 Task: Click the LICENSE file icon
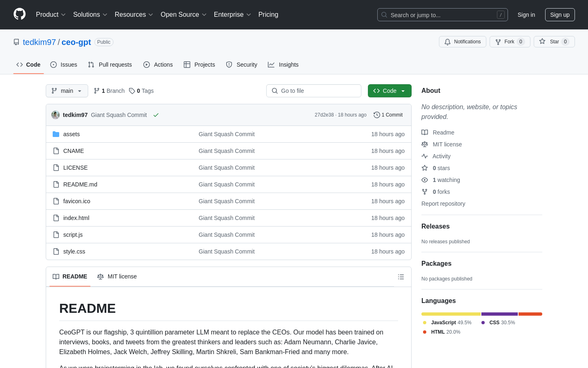[x=56, y=168]
